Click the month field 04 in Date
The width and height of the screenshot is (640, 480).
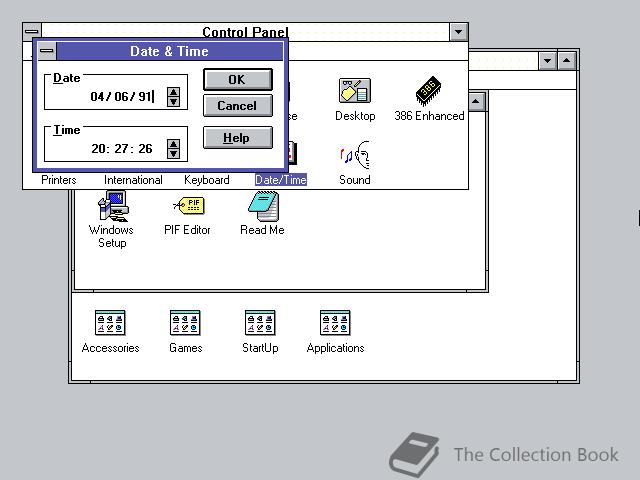98,97
